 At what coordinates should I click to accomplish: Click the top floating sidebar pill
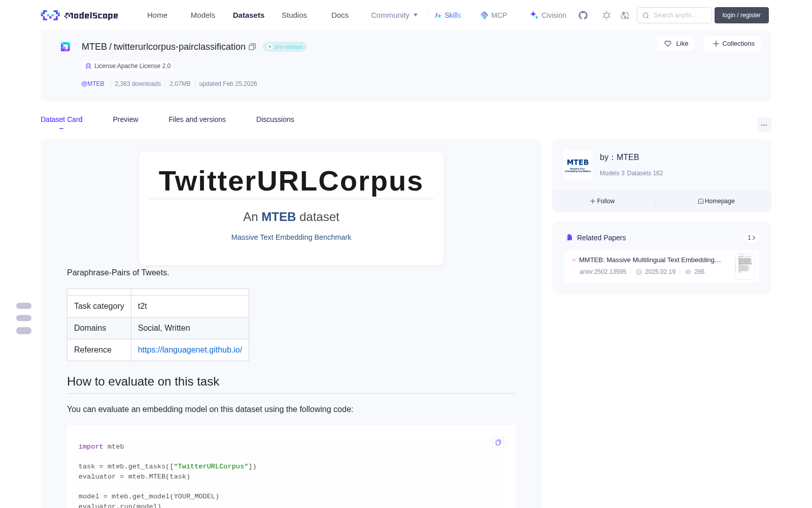point(24,306)
